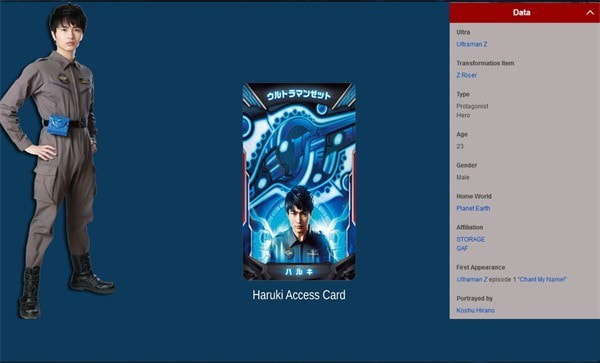
Task: Select the Hero type value
Action: 463,116
